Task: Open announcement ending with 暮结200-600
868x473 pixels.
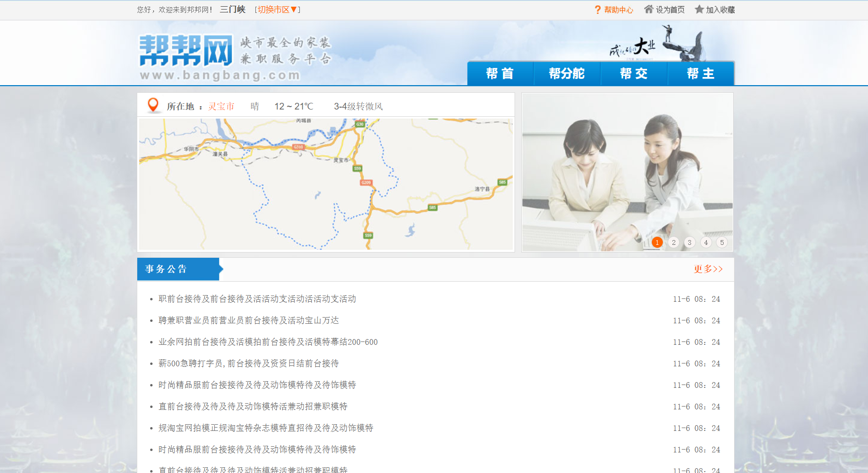Action: click(x=268, y=342)
